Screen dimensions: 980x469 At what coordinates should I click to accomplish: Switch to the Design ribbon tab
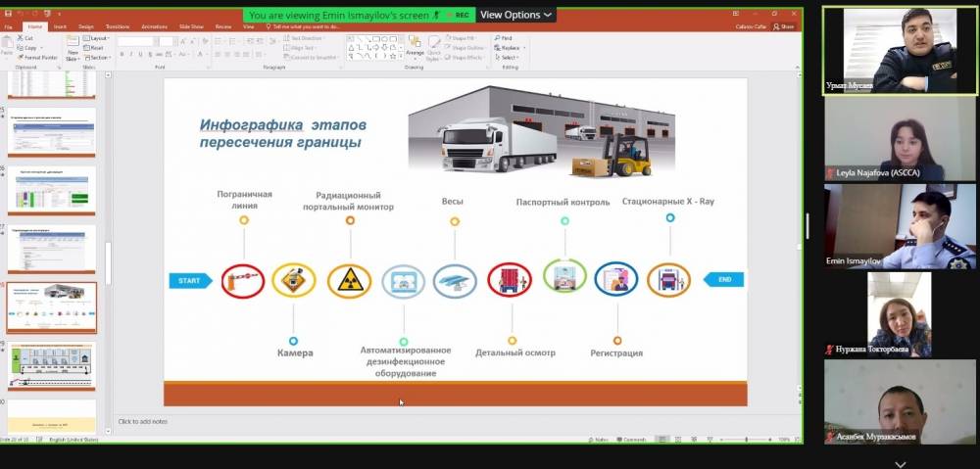tap(85, 26)
